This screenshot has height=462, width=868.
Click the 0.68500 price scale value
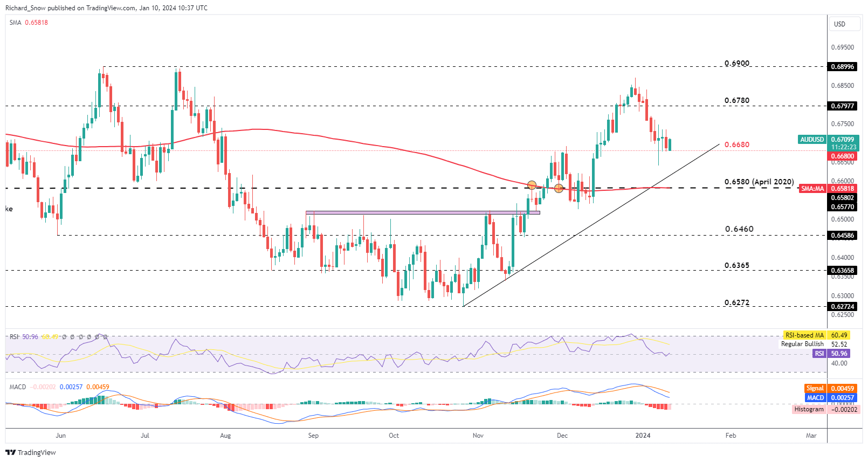842,86
